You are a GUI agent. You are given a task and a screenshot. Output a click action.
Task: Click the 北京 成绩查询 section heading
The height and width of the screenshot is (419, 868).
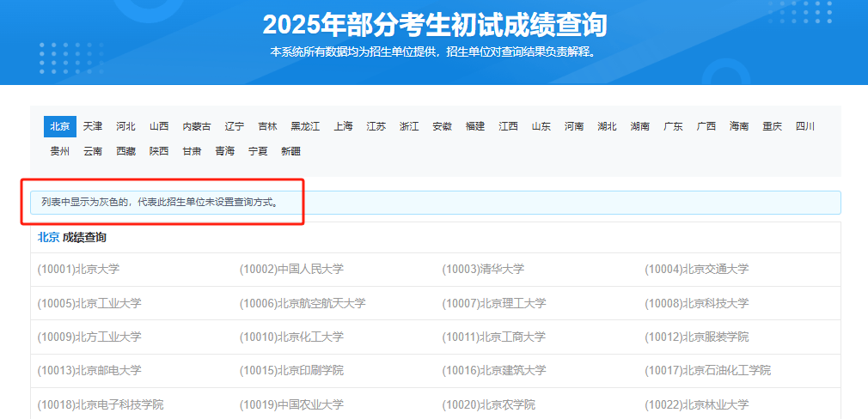pyautogui.click(x=72, y=238)
